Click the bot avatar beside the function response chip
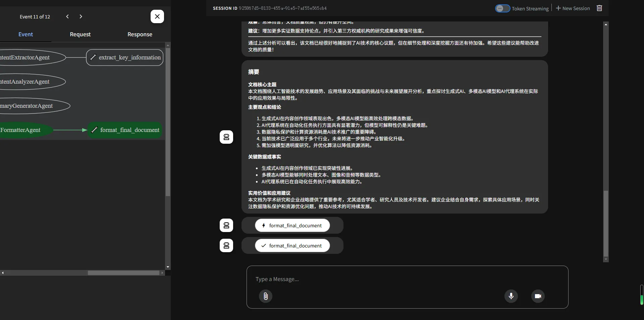Screen dimensions: 644x320 point(226,245)
